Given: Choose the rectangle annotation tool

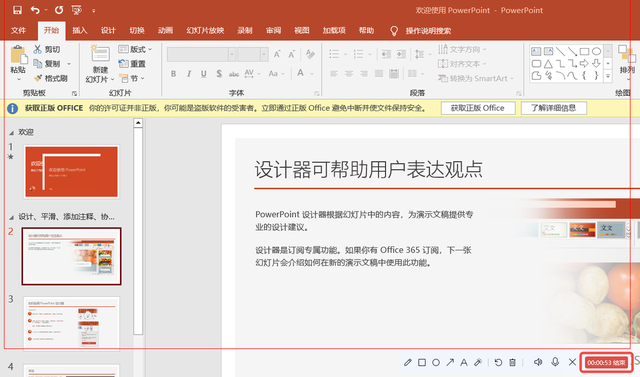Looking at the screenshot, I should tap(422, 362).
